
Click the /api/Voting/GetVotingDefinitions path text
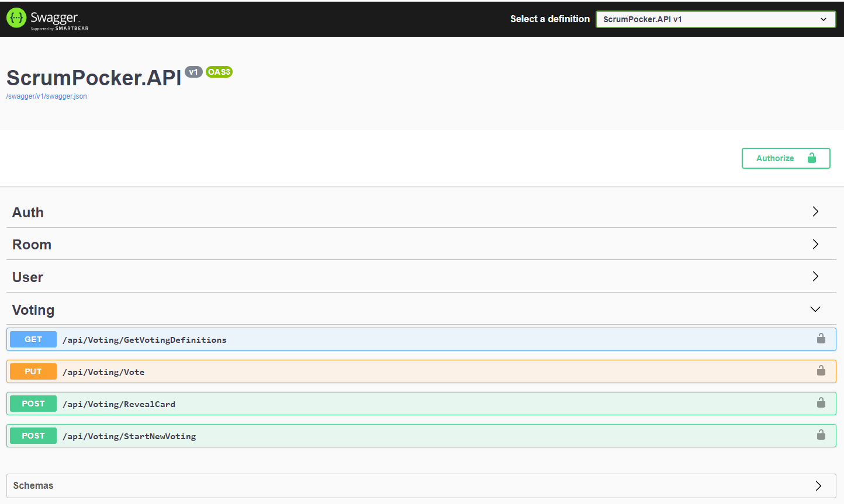(x=144, y=340)
